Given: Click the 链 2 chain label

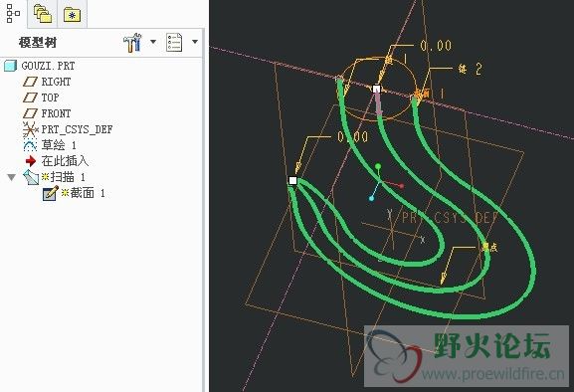Looking at the screenshot, I should coord(470,69).
